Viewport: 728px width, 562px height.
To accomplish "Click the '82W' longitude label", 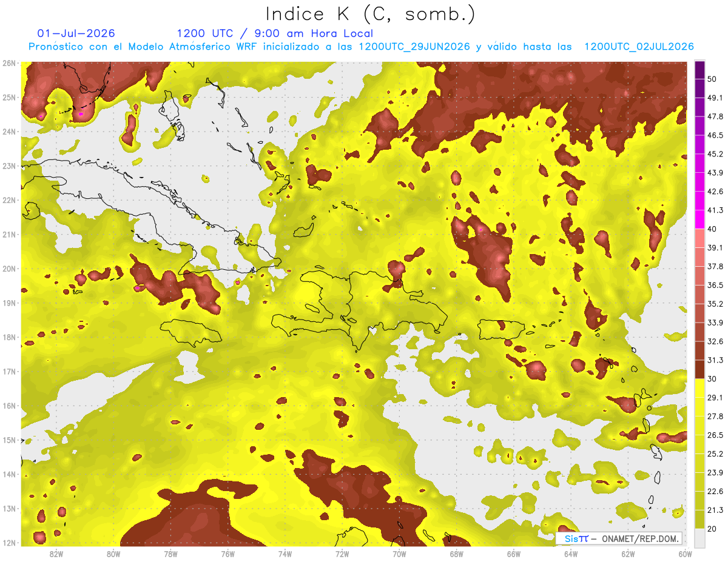I will pos(56,554).
